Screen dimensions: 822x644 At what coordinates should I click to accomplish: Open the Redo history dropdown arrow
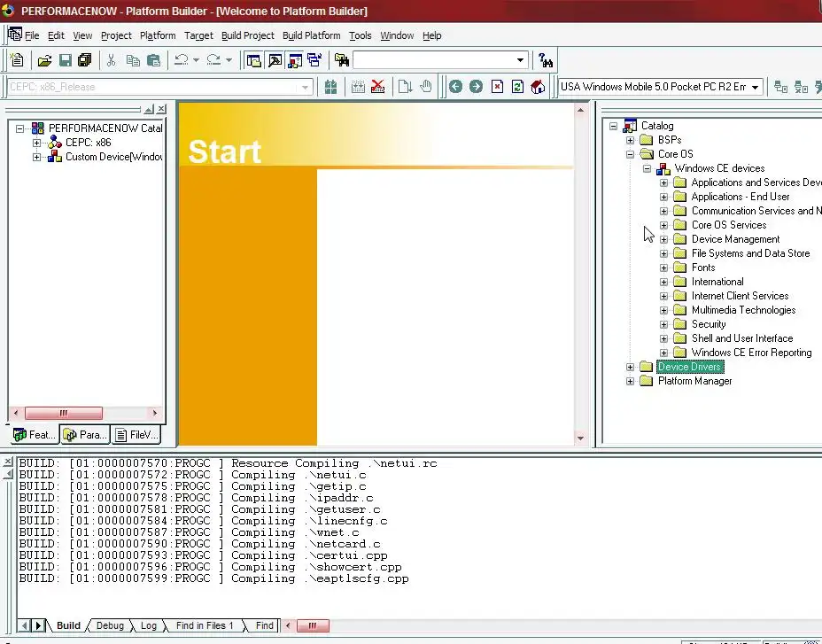pos(229,60)
